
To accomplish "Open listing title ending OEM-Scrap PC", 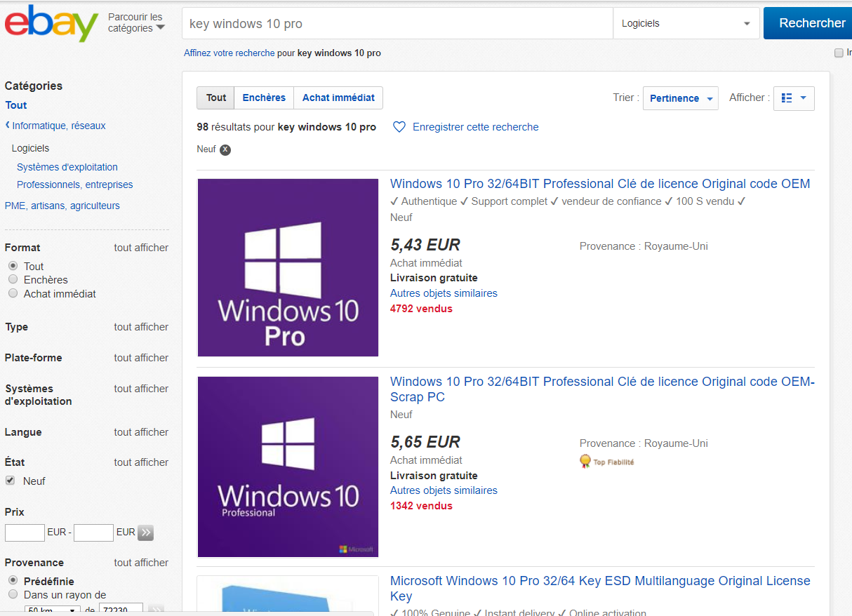I will point(602,389).
